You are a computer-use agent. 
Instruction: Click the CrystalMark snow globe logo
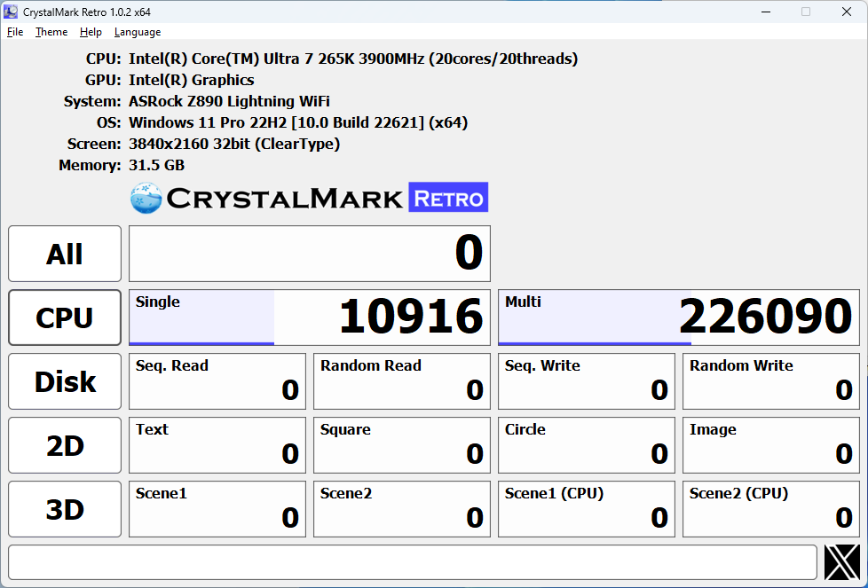pos(146,198)
